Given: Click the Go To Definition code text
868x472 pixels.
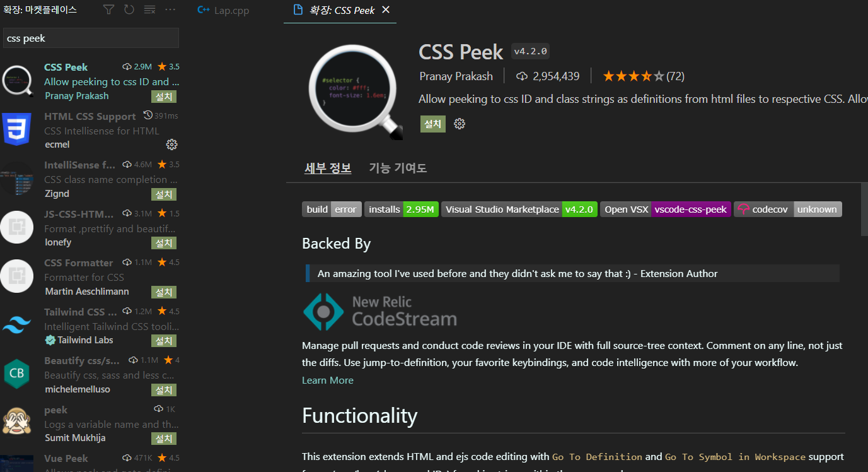Looking at the screenshot, I should [597, 457].
